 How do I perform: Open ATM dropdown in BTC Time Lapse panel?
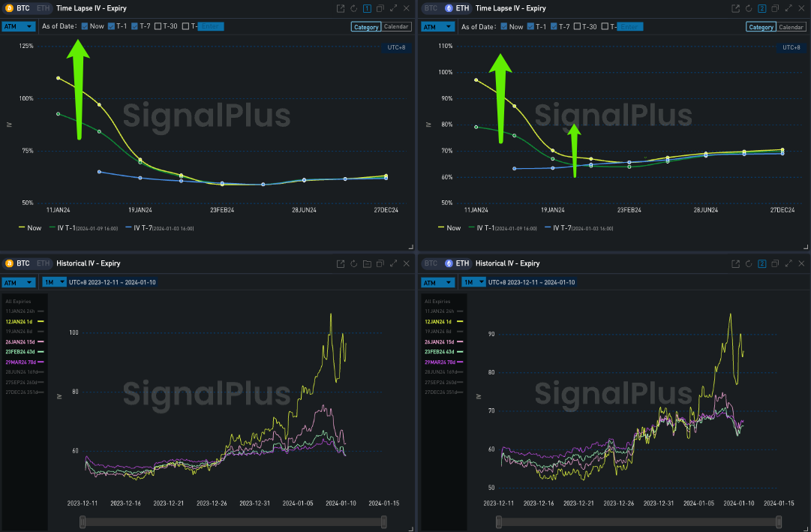(x=19, y=26)
